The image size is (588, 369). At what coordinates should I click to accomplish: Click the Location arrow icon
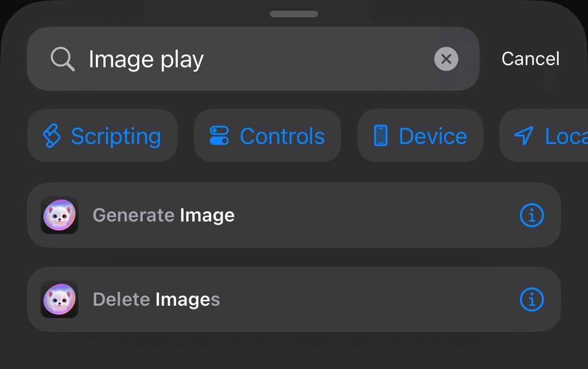point(524,136)
